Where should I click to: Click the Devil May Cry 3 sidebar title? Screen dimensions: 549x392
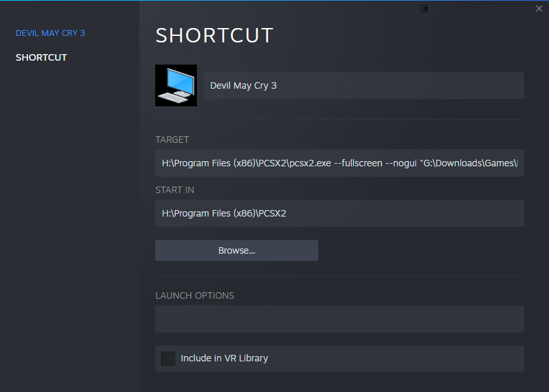pyautogui.click(x=50, y=33)
